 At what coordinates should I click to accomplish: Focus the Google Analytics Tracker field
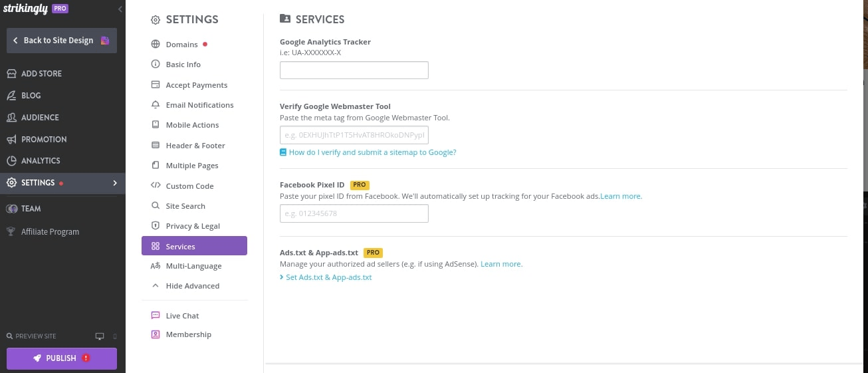coord(354,70)
